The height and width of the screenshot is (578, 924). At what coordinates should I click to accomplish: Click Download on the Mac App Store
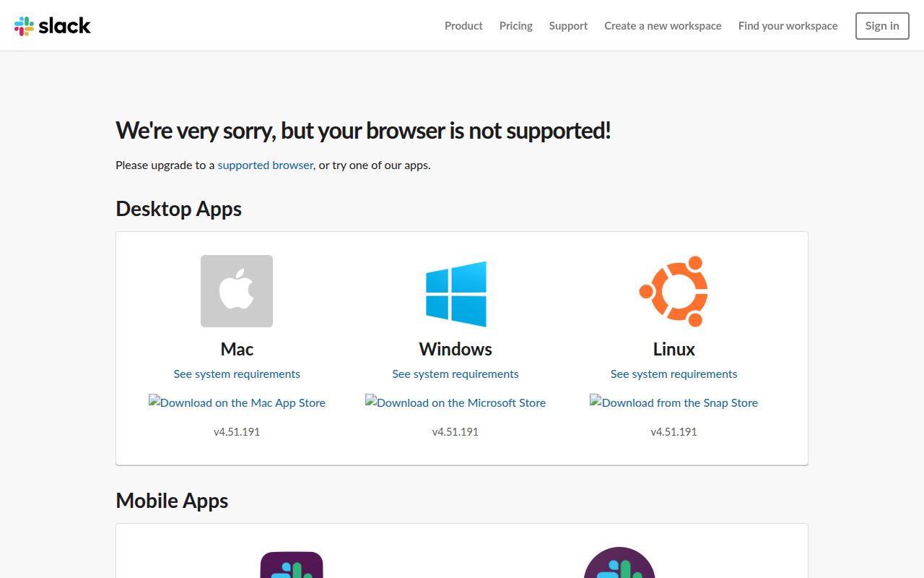pyautogui.click(x=237, y=402)
